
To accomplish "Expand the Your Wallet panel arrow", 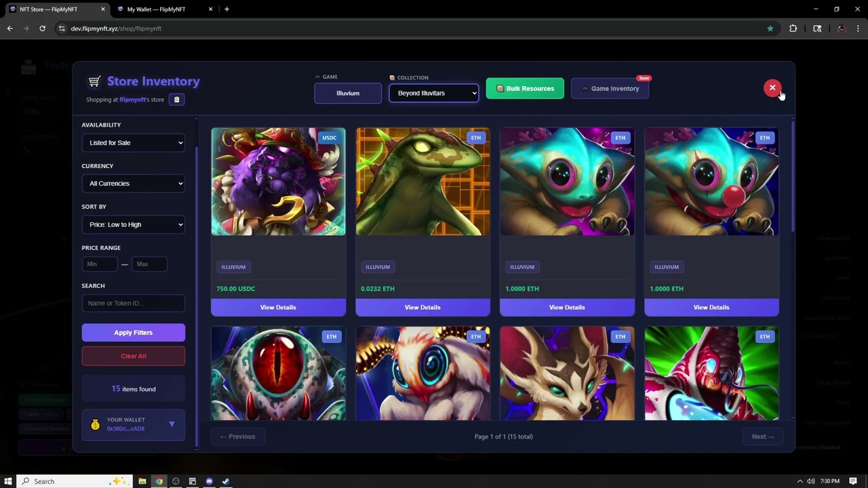I will (x=172, y=424).
